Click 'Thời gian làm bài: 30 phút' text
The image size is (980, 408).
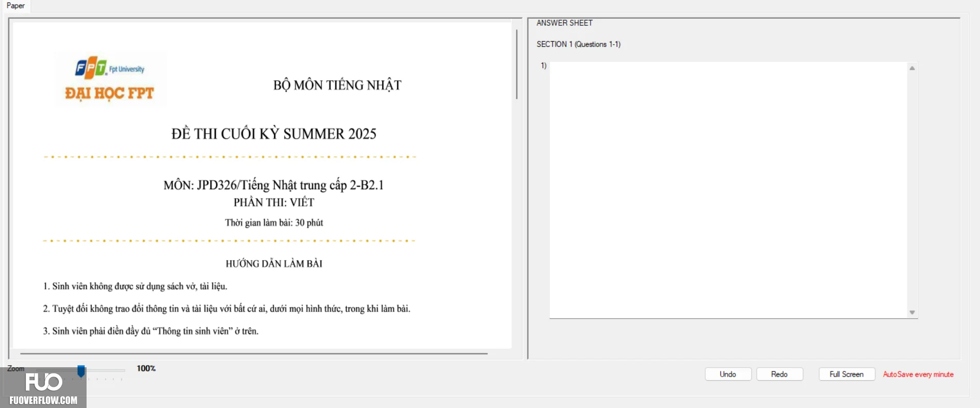274,223
